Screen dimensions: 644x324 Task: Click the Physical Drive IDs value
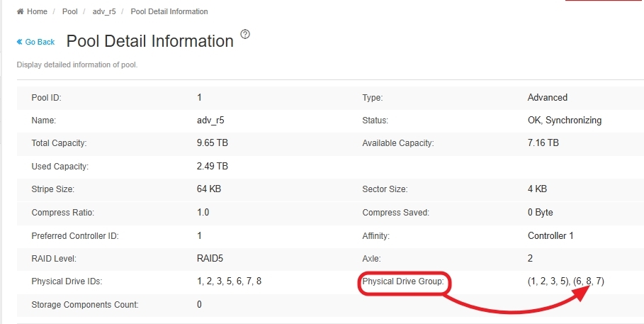point(230,281)
